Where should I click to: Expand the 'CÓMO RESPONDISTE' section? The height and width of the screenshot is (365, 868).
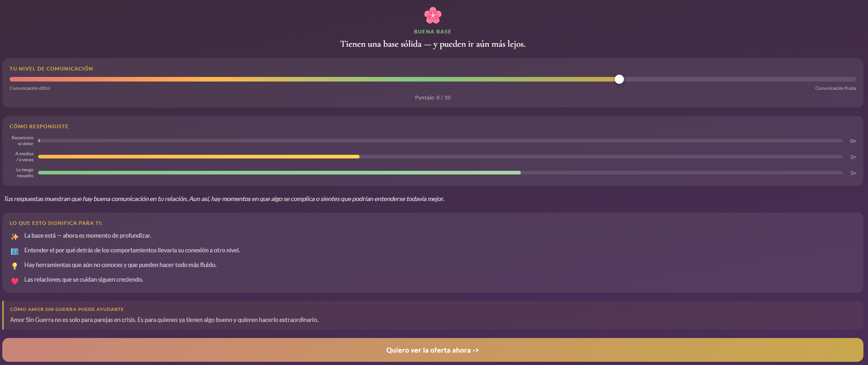(x=38, y=126)
